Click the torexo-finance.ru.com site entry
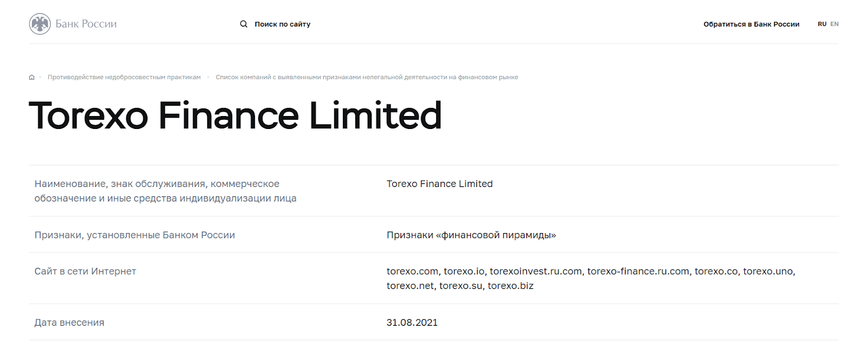Screen dimensions: 868x348 click(638, 271)
